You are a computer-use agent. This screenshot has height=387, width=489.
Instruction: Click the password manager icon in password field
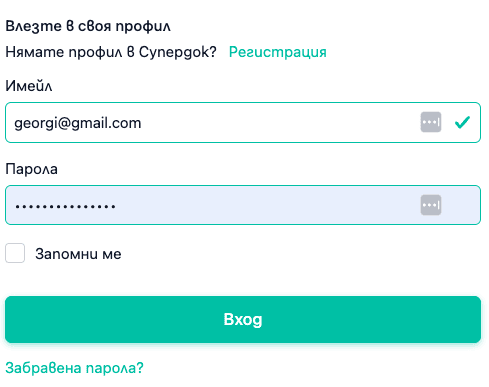[431, 205]
